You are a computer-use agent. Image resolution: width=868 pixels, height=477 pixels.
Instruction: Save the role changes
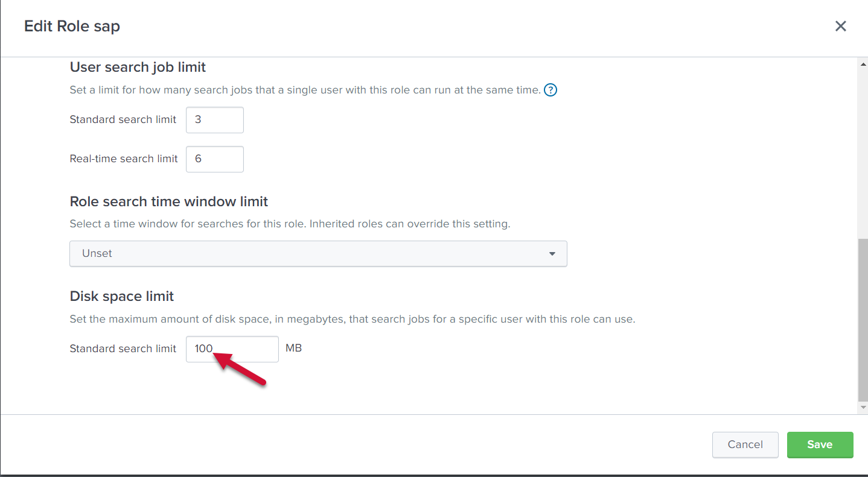click(x=820, y=445)
